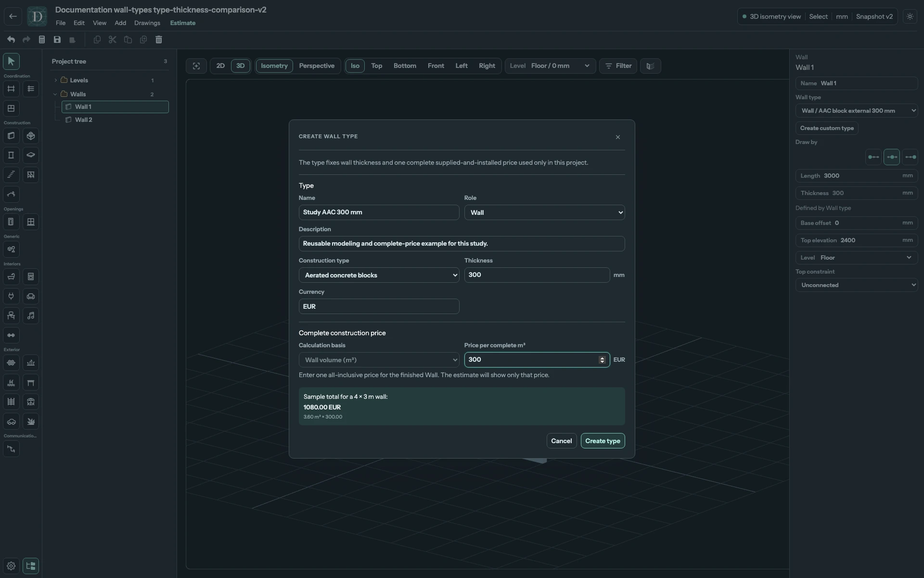Select the staircase construction tool
The image size is (924, 578).
point(11,175)
